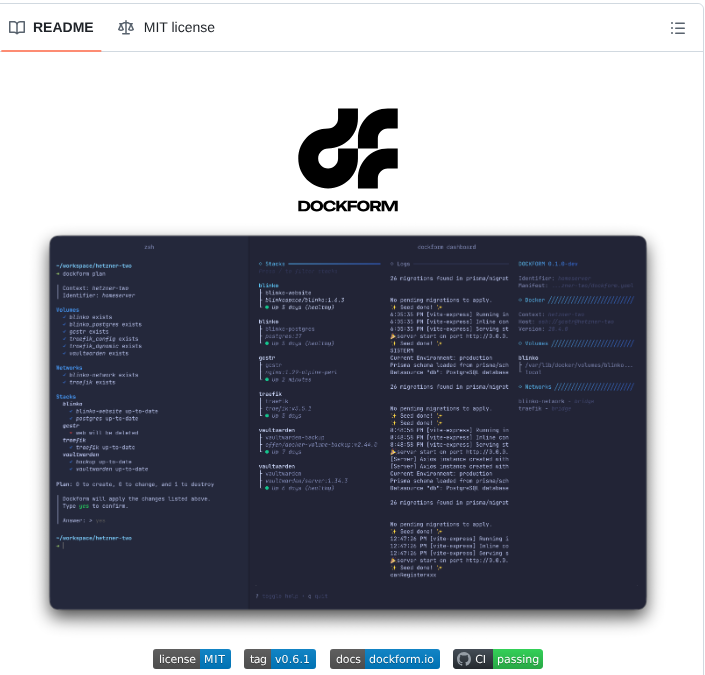
Task: Click the scales icon beside MIT license
Action: (x=126, y=28)
